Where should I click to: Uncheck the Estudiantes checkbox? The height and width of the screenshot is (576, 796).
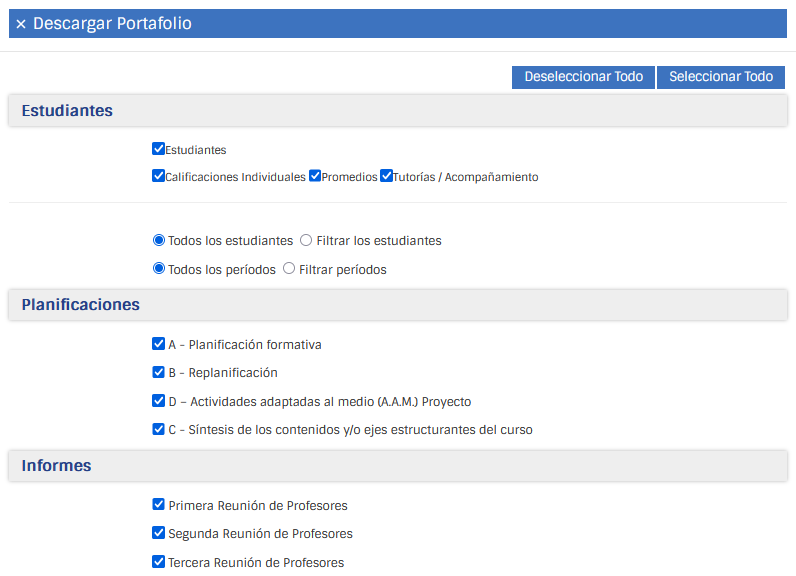(x=158, y=149)
